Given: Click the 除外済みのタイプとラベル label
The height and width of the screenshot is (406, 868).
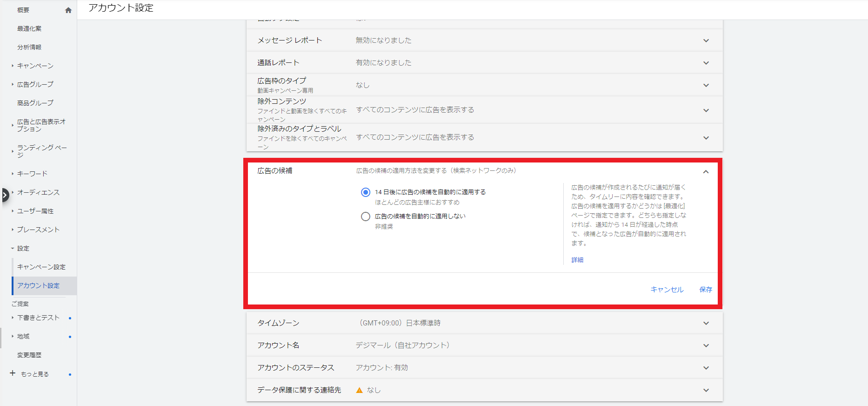Looking at the screenshot, I should (300, 129).
